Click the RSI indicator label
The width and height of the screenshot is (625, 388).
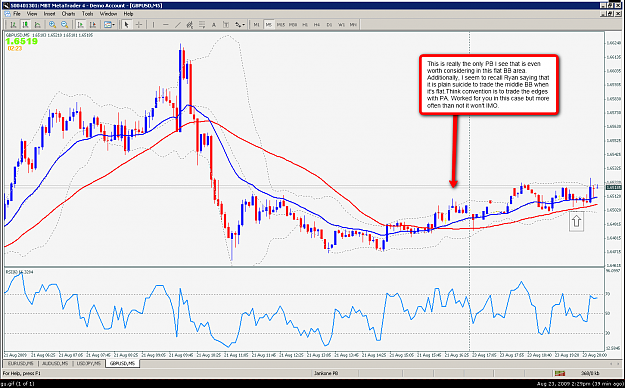pyautogui.click(x=19, y=272)
